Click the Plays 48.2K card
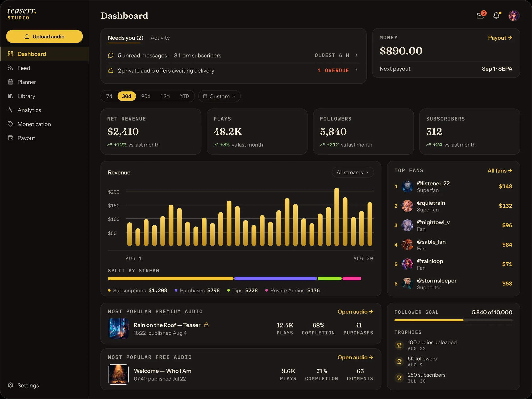532x399 pixels. coord(257,131)
